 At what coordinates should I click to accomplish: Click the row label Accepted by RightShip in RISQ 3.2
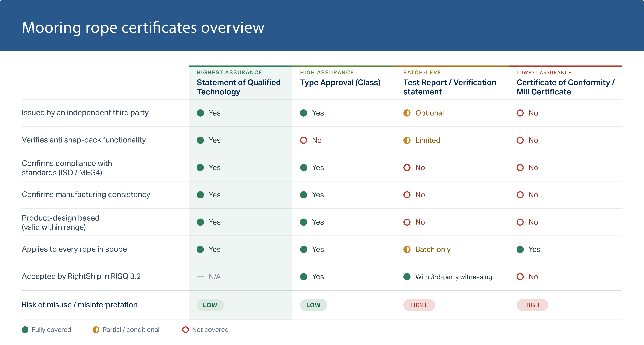click(x=81, y=276)
